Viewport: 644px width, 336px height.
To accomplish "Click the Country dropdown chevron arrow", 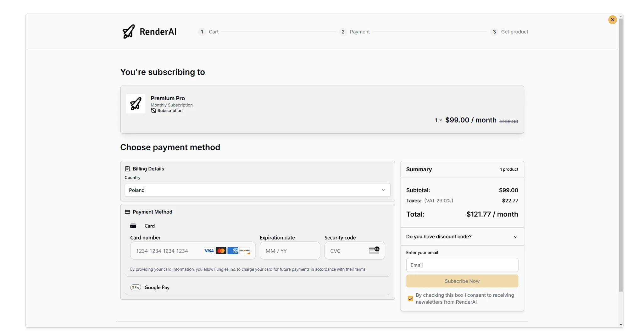I will (x=383, y=190).
